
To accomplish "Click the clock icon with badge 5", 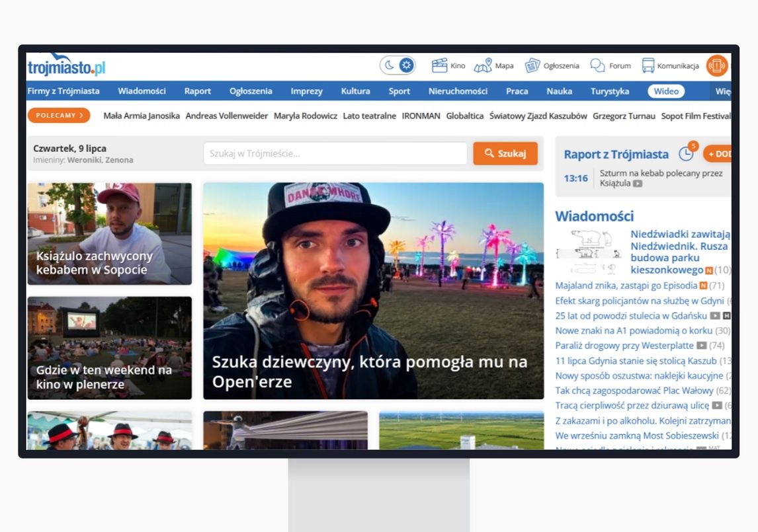I will pyautogui.click(x=687, y=153).
